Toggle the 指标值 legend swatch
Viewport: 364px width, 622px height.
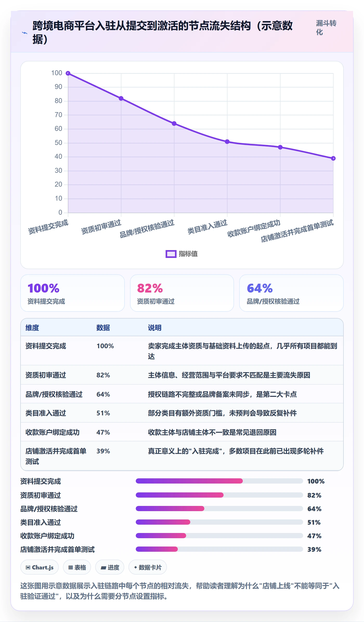click(171, 254)
